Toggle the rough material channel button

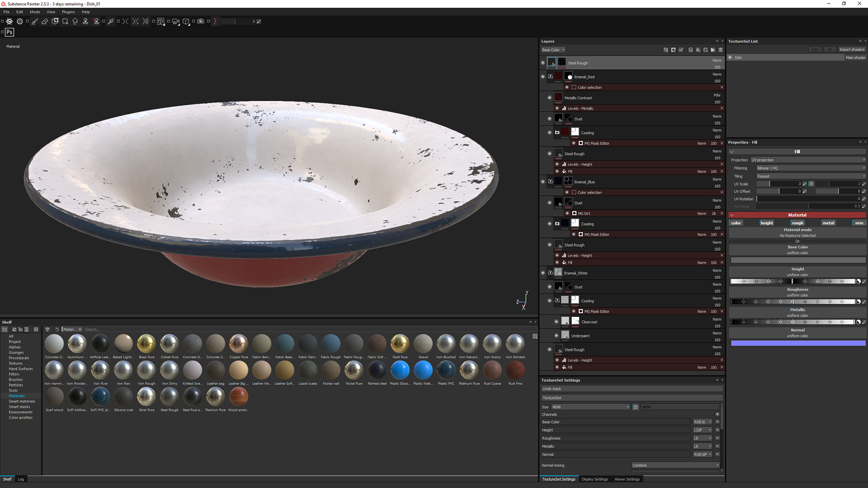(797, 223)
